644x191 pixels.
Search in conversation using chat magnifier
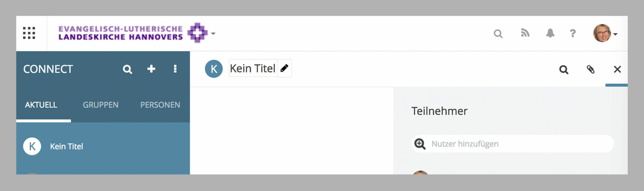[564, 70]
